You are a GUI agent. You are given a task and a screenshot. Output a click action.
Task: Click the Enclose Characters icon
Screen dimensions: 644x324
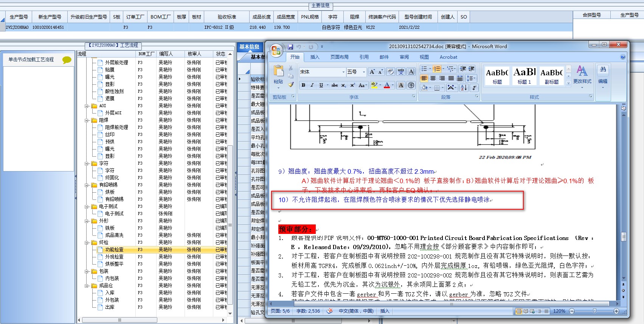click(x=411, y=85)
